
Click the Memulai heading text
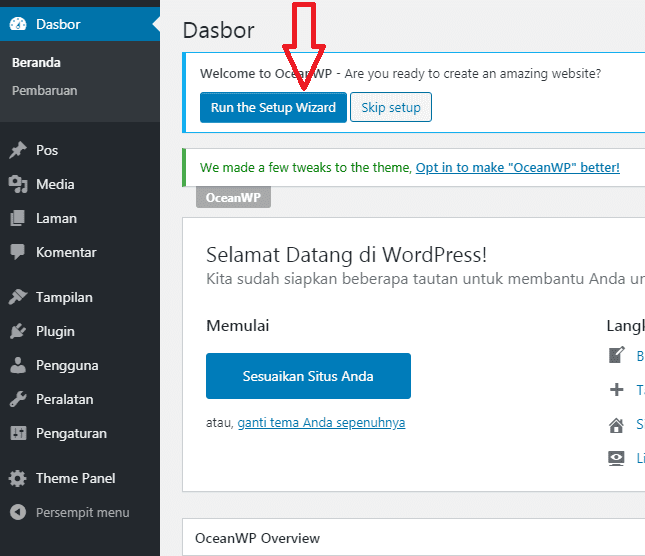[237, 326]
